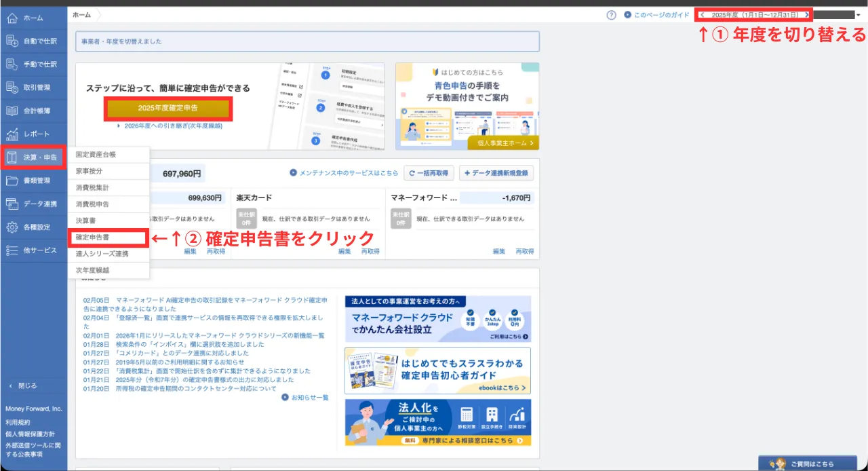
Task: Open レポート chart icon
Action: point(12,134)
